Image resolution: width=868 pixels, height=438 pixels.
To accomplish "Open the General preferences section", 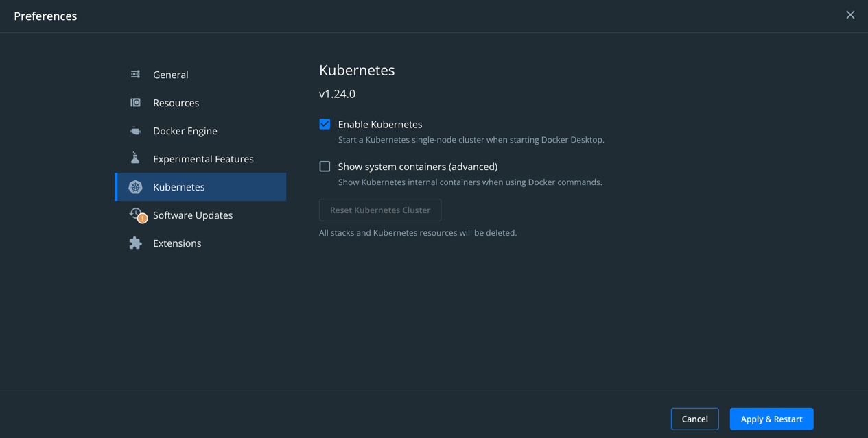I will (x=200, y=74).
